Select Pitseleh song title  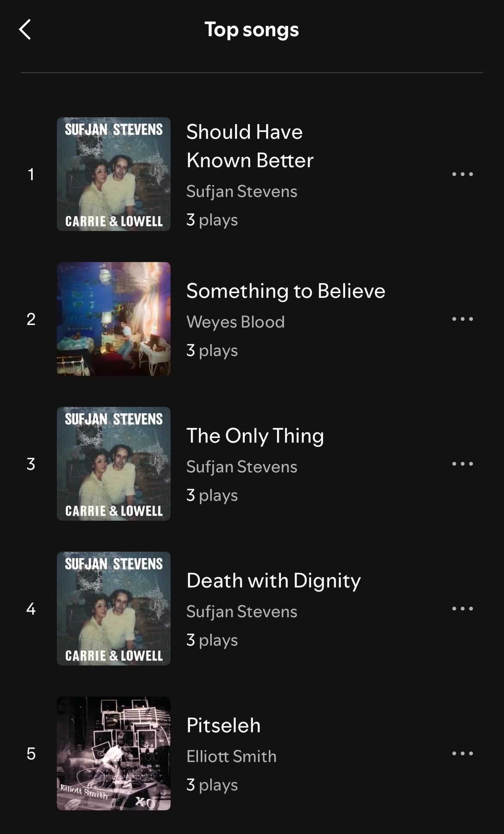224,725
